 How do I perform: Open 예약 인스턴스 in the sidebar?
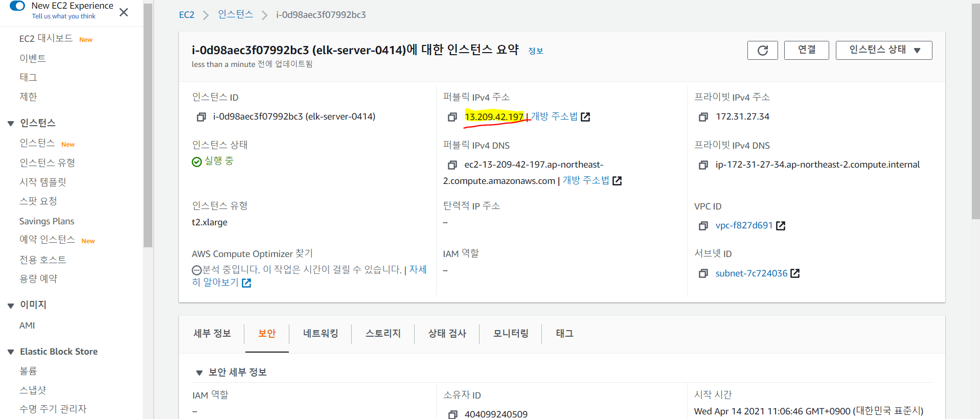click(47, 240)
